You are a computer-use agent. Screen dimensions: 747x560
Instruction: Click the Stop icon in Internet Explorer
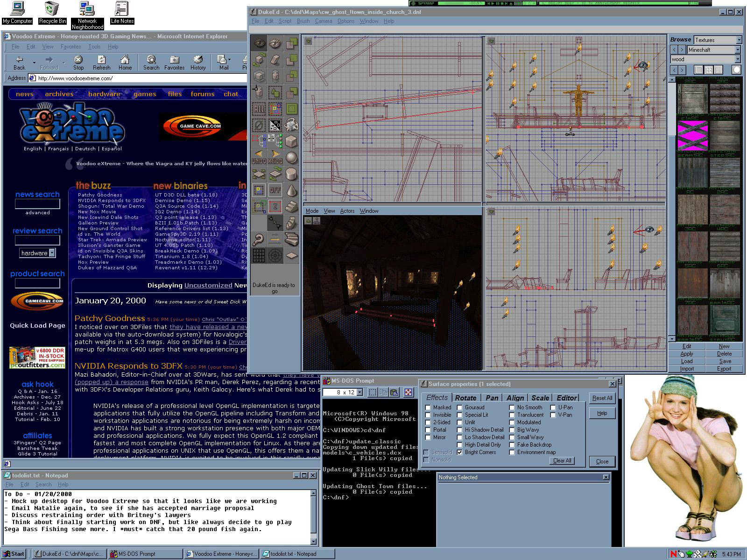pos(78,63)
